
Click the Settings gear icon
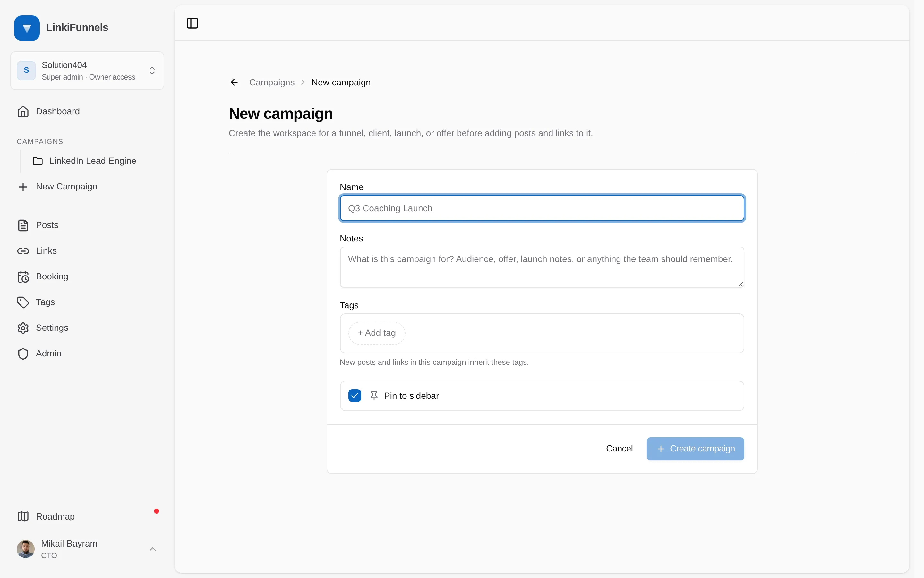(23, 328)
